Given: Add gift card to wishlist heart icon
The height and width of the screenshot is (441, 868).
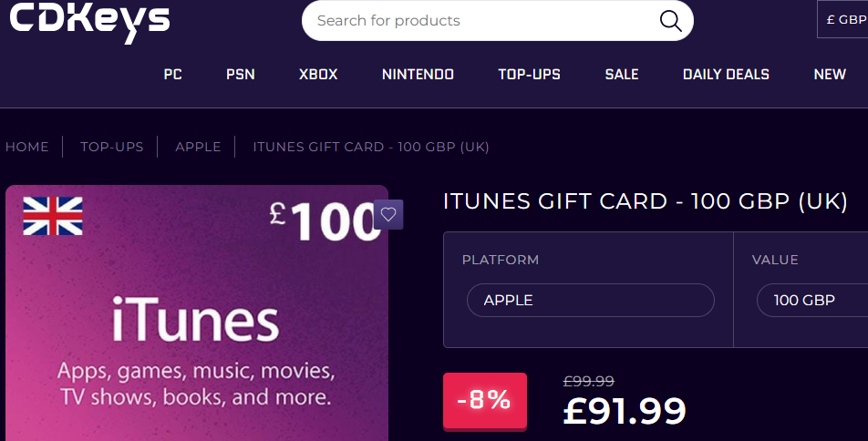Looking at the screenshot, I should coord(388,215).
